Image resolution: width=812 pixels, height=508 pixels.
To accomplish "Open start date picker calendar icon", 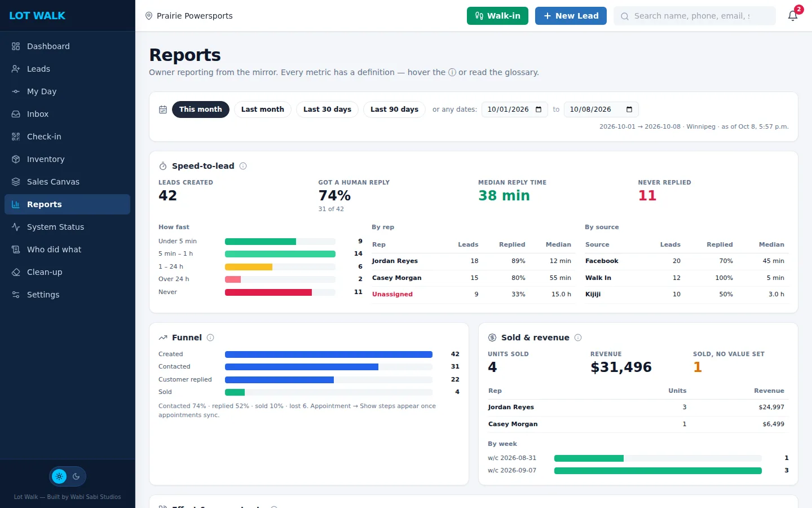I will point(539,110).
